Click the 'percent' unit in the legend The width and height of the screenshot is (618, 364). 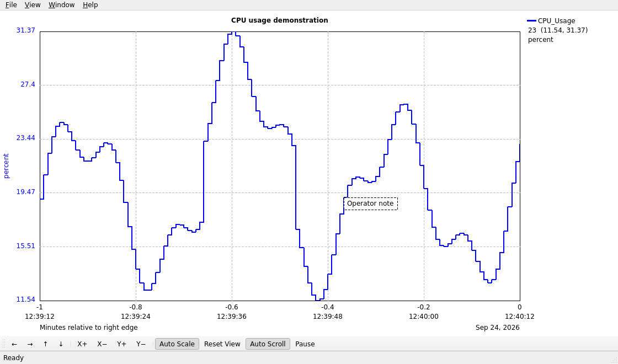click(540, 40)
